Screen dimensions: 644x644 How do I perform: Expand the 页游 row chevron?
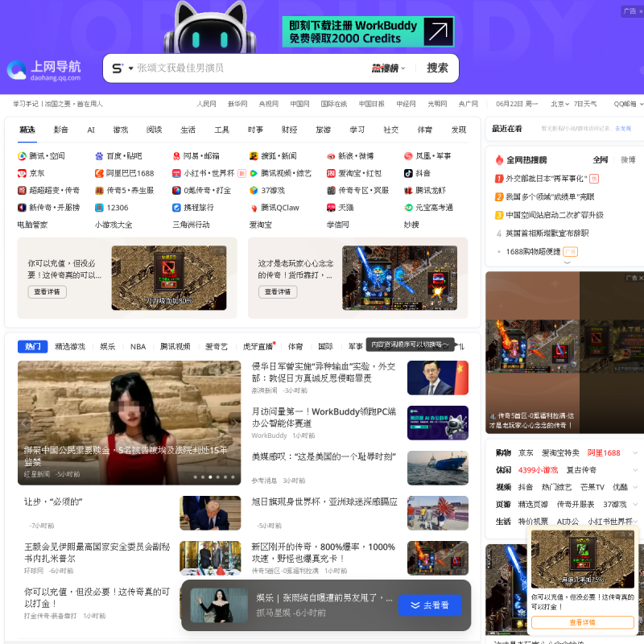(635, 505)
